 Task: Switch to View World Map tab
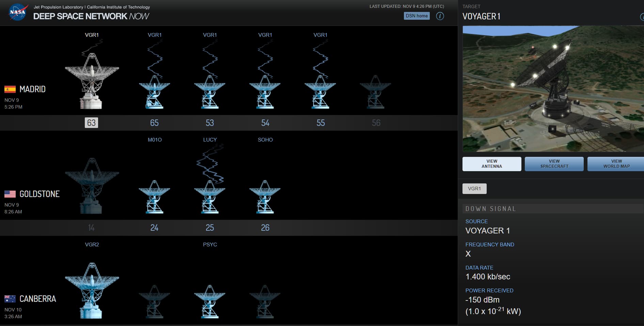(x=616, y=164)
